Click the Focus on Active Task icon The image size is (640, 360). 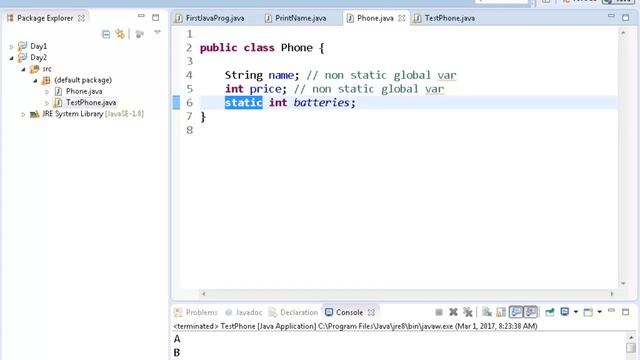140,34
